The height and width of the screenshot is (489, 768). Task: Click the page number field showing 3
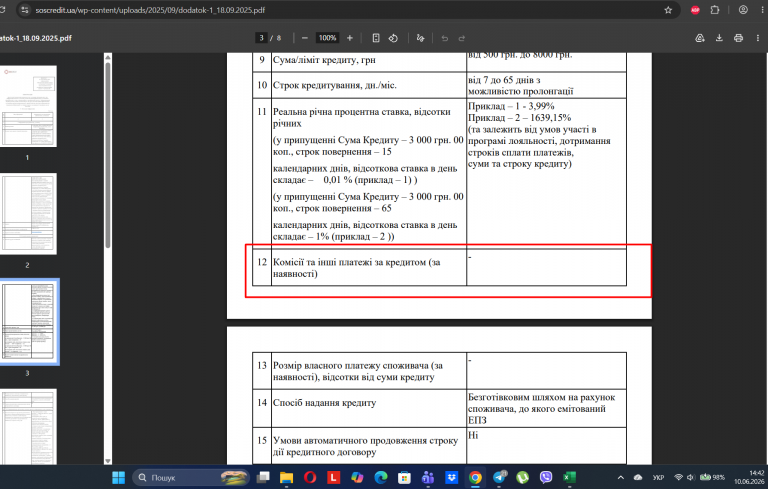(x=261, y=38)
